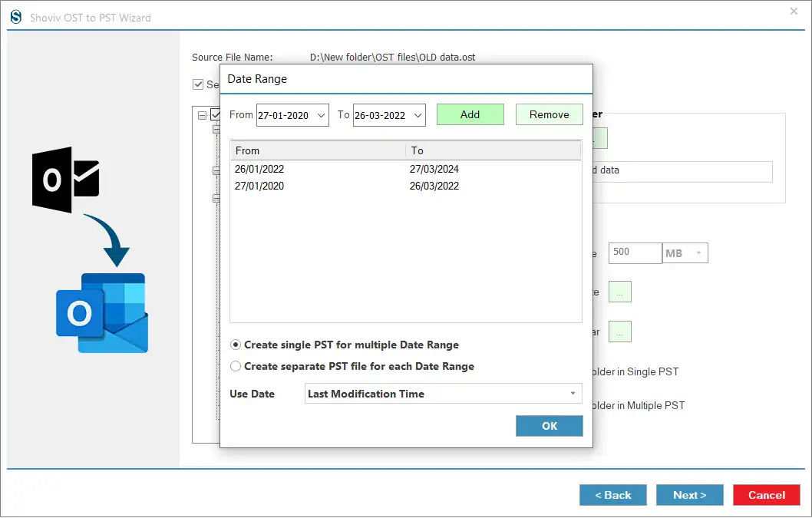Viewport: 812px width, 518px height.
Task: Select Create single PST for multiple Date Range
Action: (236, 345)
